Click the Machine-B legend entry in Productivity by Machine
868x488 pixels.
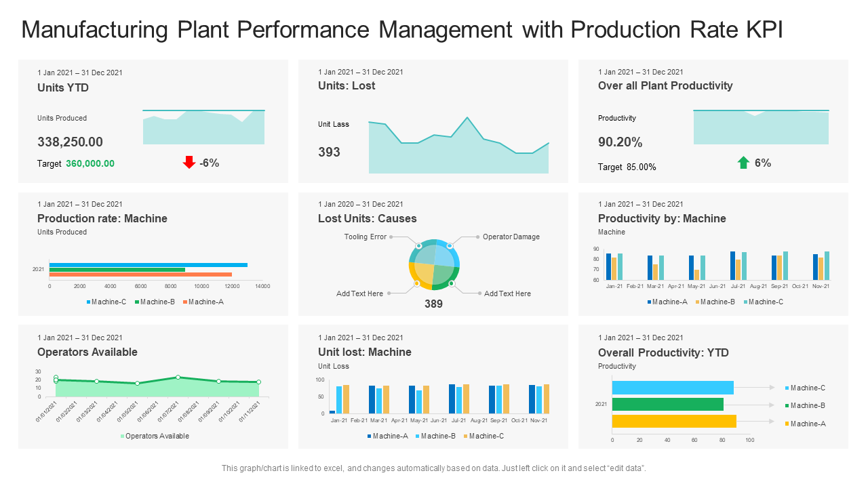(715, 302)
